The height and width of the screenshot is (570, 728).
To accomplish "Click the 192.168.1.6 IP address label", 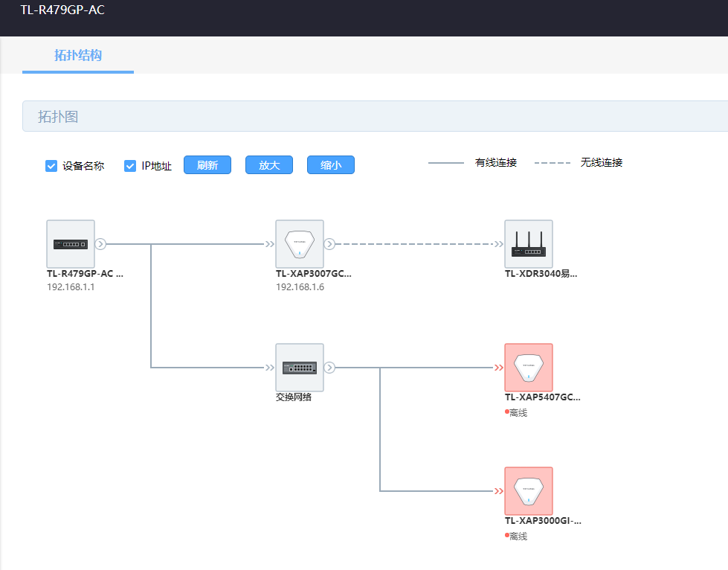I will (300, 287).
